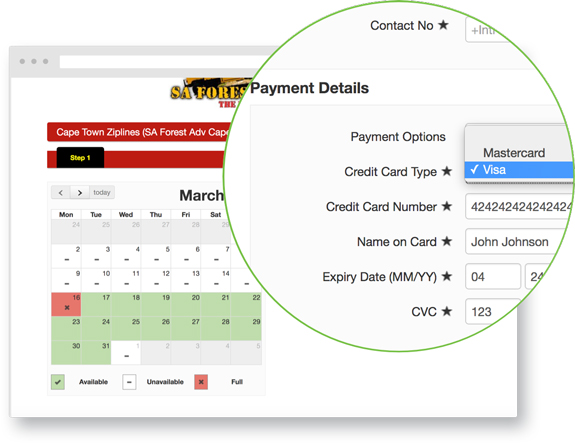575x443 pixels.
Task: Click the Contact No input field
Action: pos(487,29)
